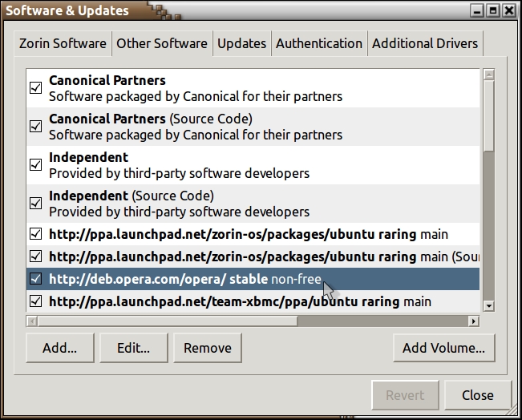
Task: Toggle the team-xbmc PPA checkbox
Action: (x=35, y=302)
